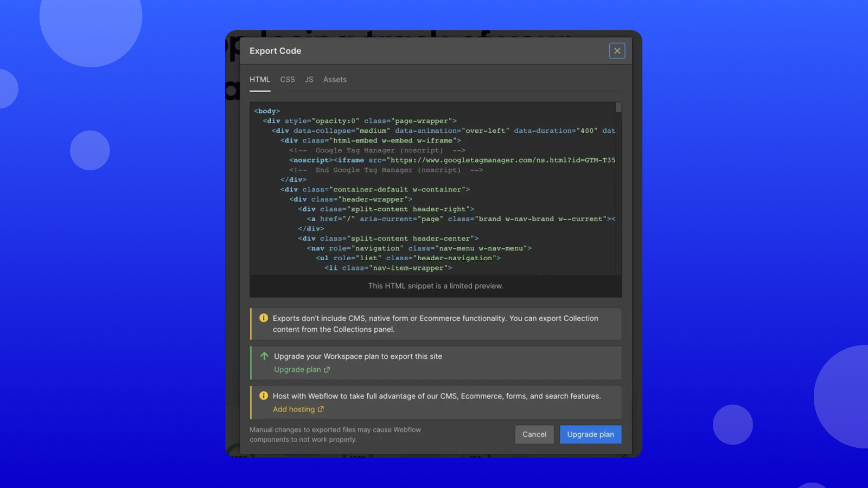Click the brand w-nav-brand anchor line
Image resolution: width=868 pixels, height=488 pixels.
pyautogui.click(x=461, y=219)
